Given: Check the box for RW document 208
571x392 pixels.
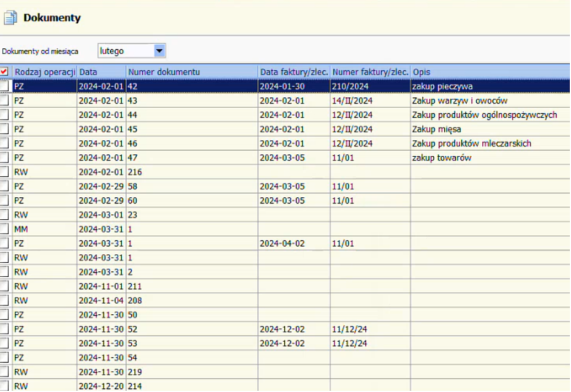Looking at the screenshot, I should 5,301.
